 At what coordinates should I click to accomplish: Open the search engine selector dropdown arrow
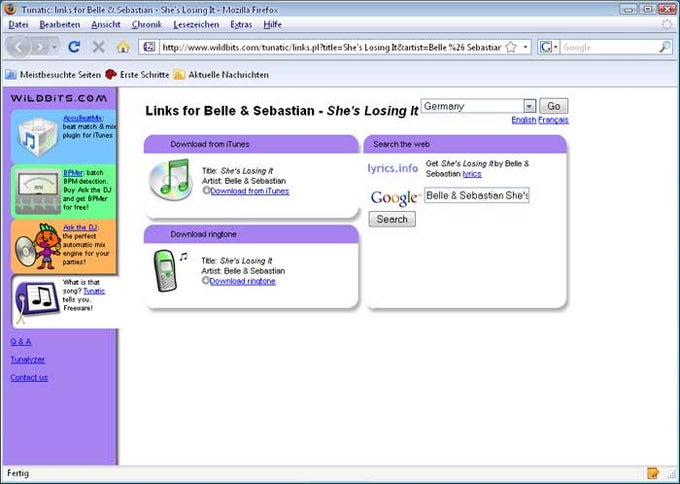point(556,47)
